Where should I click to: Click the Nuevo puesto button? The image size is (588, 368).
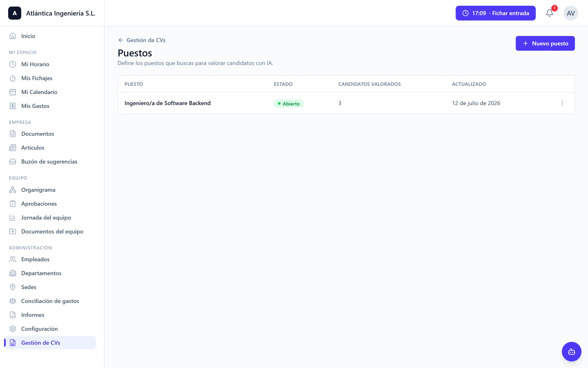545,43
